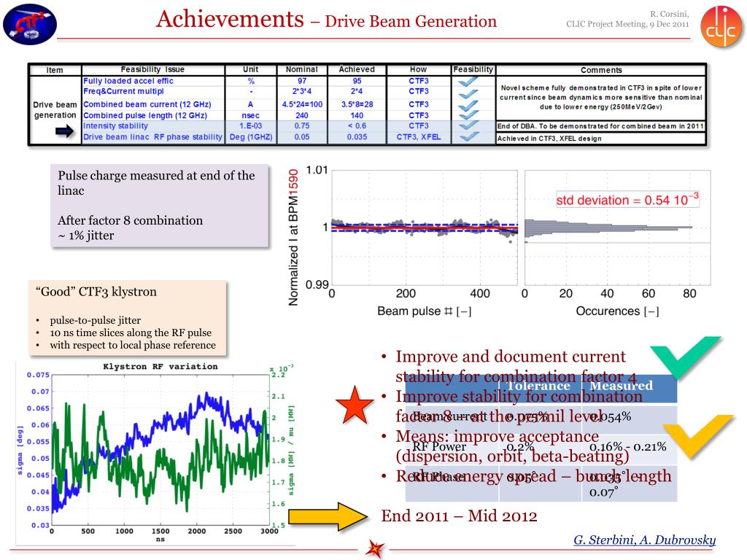
Task: Click the 'Drive Beam Generation' subtitle
Action: point(411,21)
